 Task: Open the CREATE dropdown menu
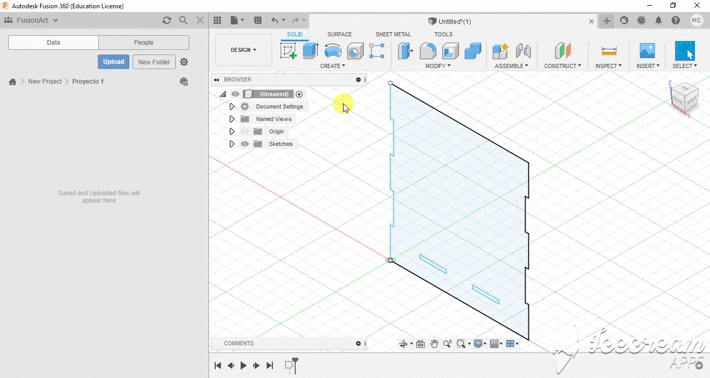pos(332,66)
